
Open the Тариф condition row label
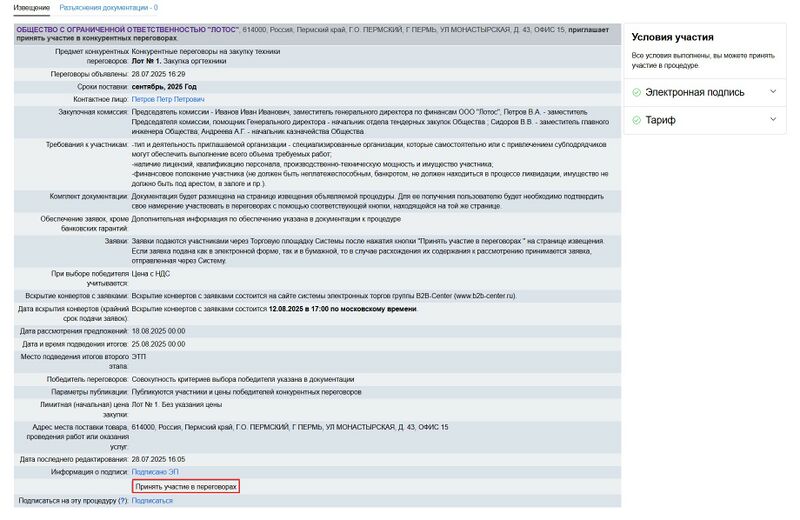pos(660,120)
